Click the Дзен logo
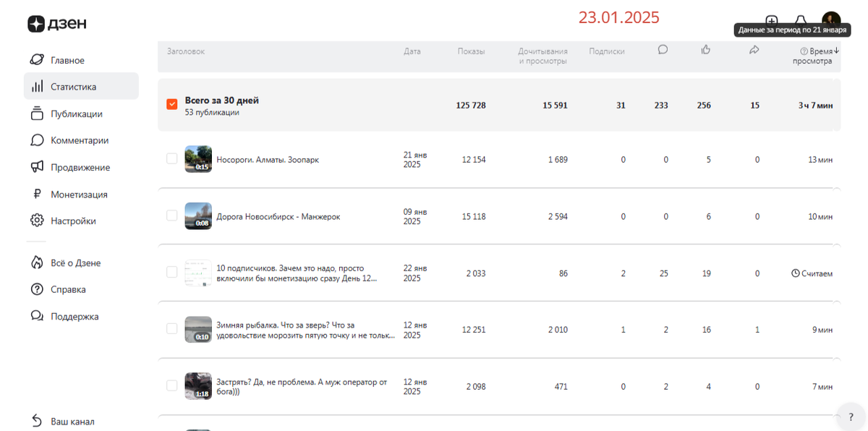Screen dimensions: 868x431 [x=57, y=24]
